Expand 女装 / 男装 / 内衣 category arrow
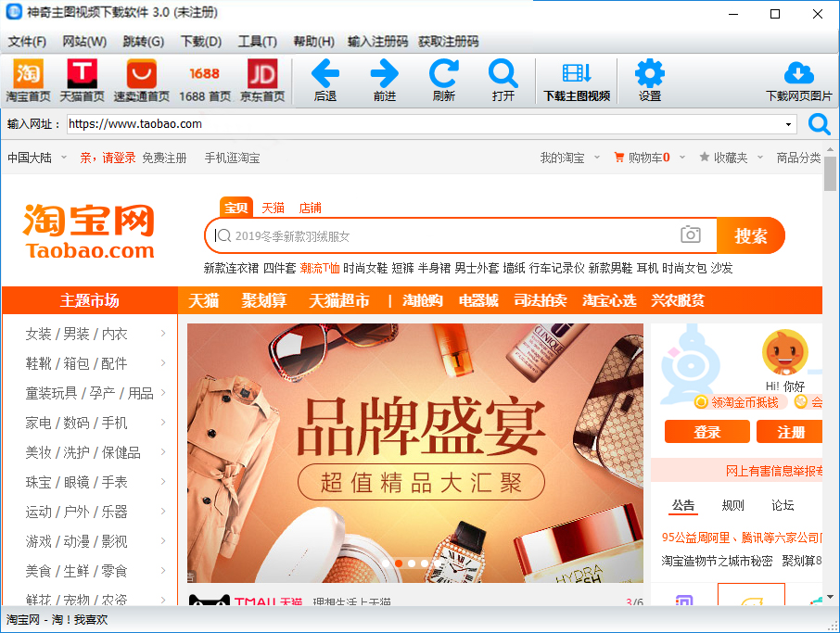Image resolution: width=840 pixels, height=633 pixels. click(163, 333)
